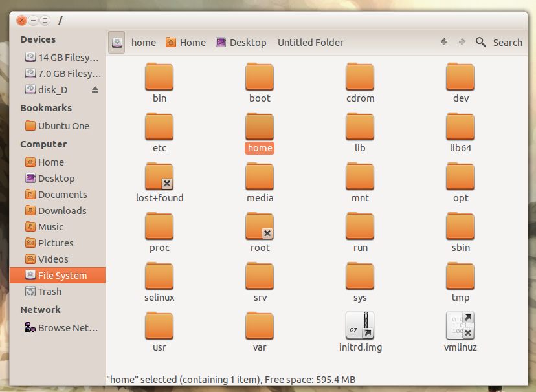The height and width of the screenshot is (392, 536).
Task: Open the Search tool
Action: pyautogui.click(x=498, y=43)
